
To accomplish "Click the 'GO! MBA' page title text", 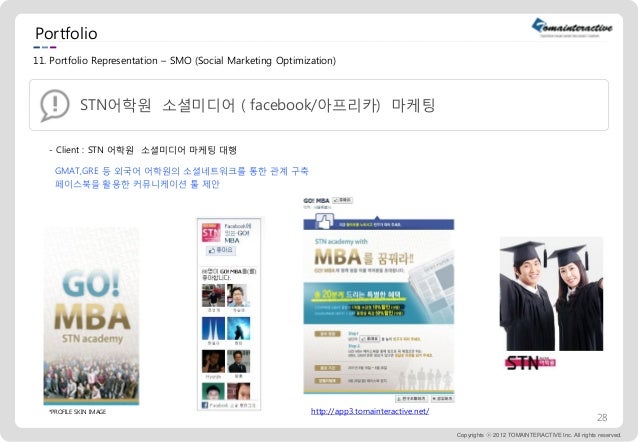I will (316, 201).
